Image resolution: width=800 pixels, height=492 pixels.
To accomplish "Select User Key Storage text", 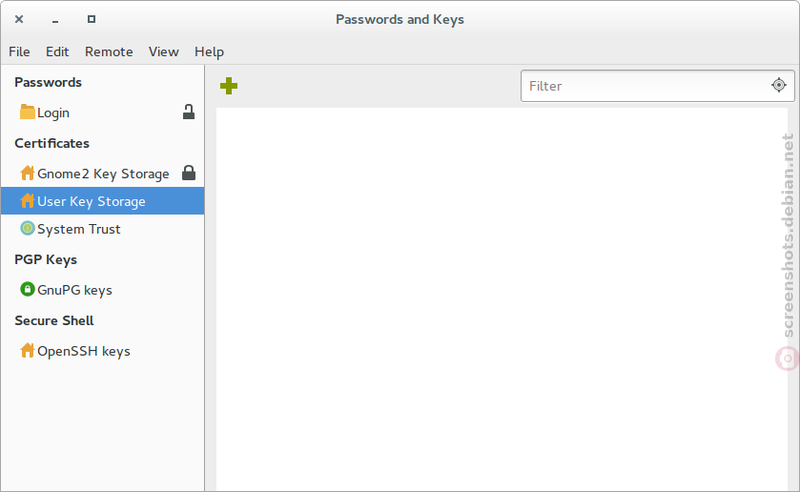I will (x=91, y=202).
